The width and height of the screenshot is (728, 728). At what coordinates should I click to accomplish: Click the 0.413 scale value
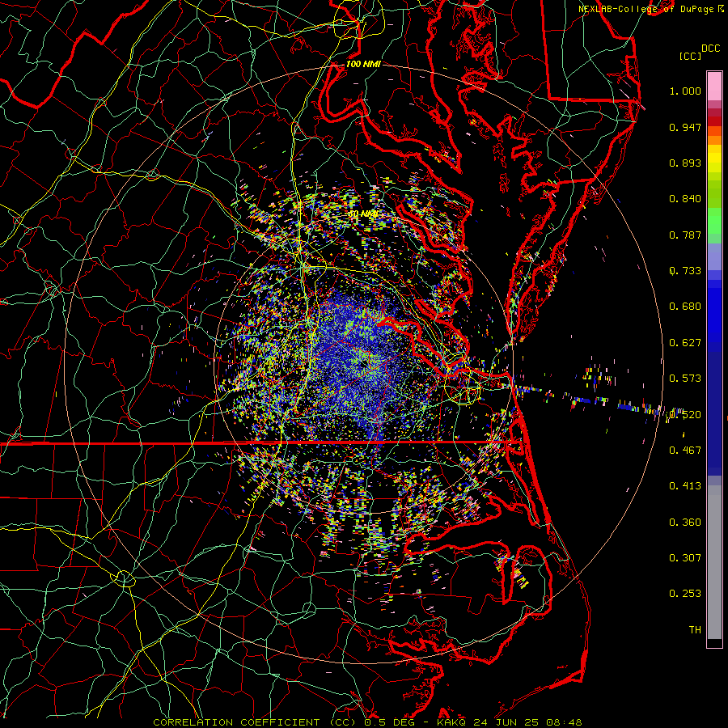click(x=685, y=486)
